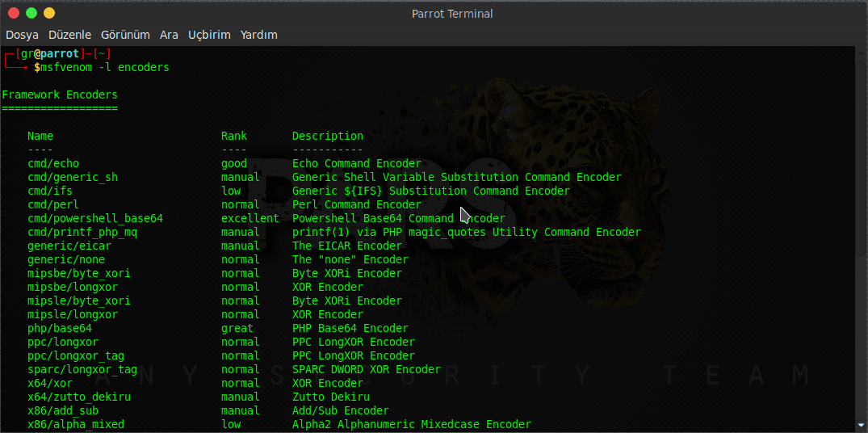The width and height of the screenshot is (868, 433).
Task: Open the Dosya menu
Action: 23,35
